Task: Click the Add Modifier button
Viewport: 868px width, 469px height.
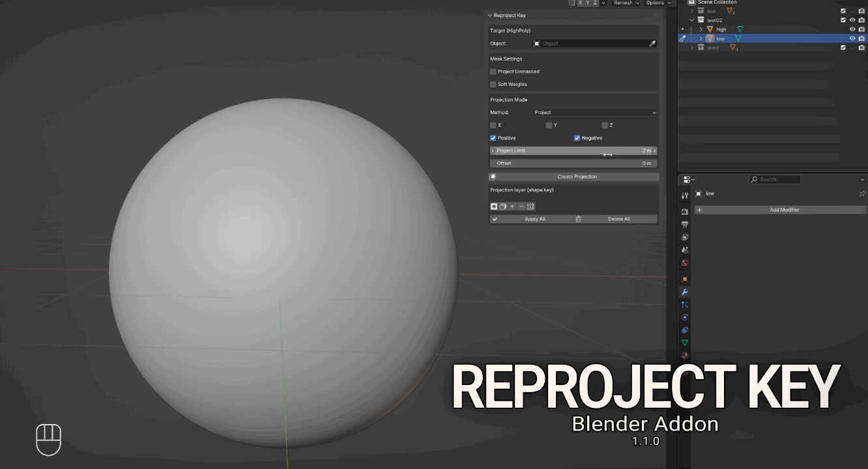Action: [x=780, y=210]
